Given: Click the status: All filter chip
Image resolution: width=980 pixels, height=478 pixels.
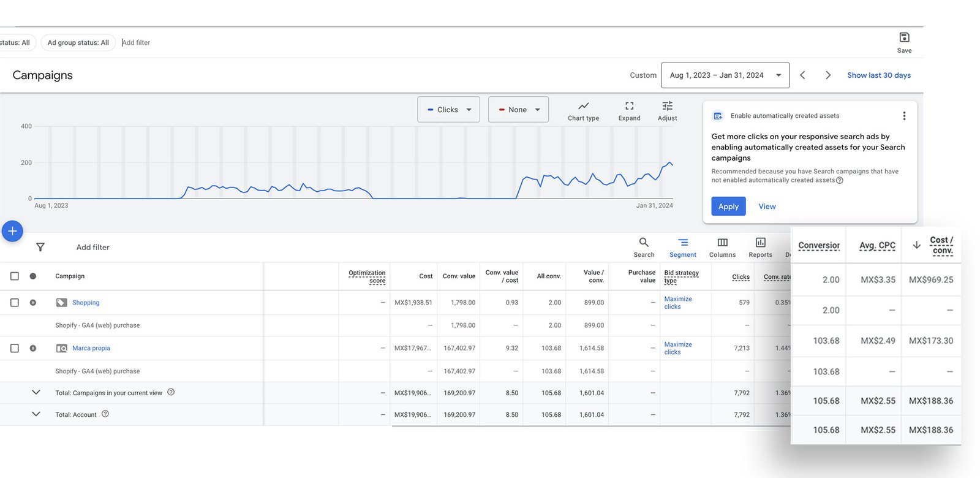Looking at the screenshot, I should click(x=17, y=42).
